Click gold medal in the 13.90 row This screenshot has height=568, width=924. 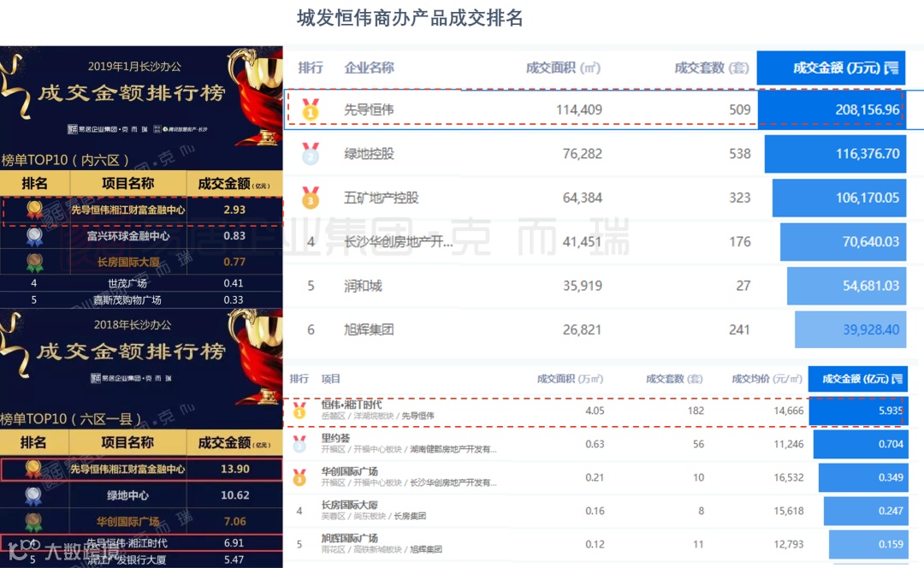point(33,469)
